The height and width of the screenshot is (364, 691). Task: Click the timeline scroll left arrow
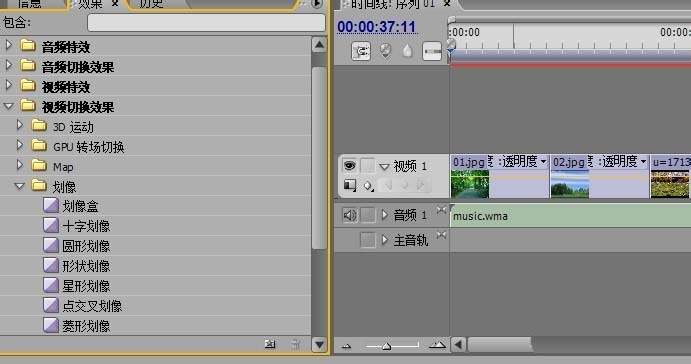click(x=458, y=344)
